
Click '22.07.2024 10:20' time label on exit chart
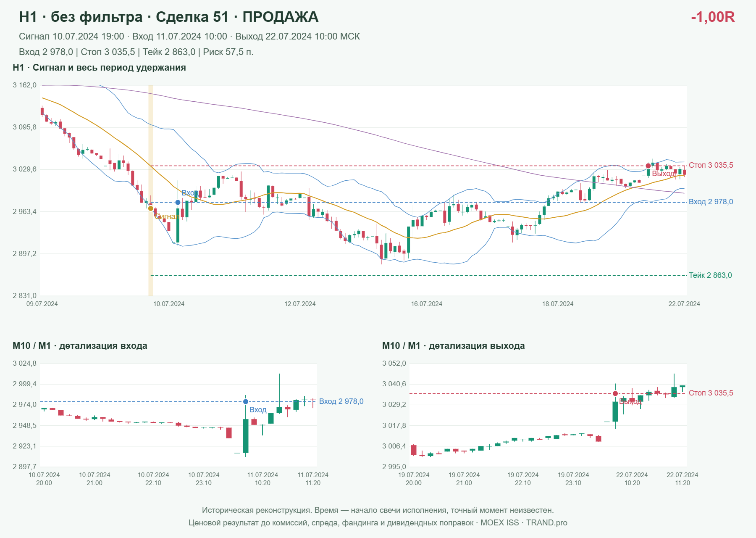(632, 479)
